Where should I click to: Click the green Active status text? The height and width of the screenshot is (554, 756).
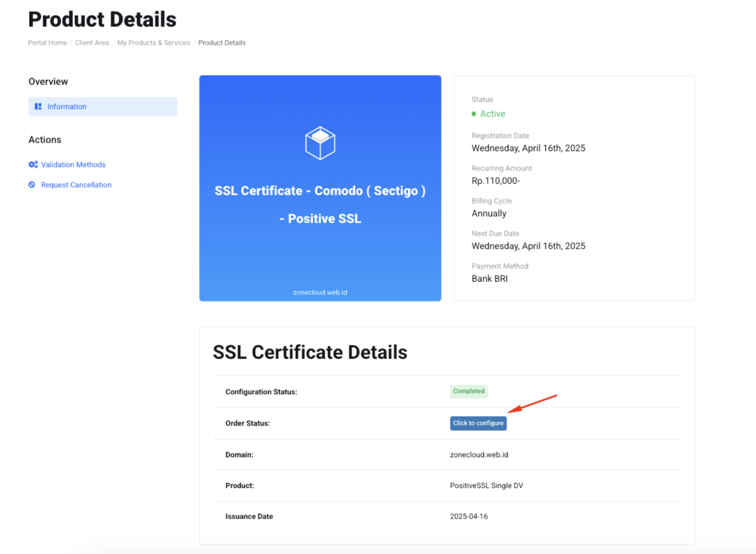tap(493, 114)
